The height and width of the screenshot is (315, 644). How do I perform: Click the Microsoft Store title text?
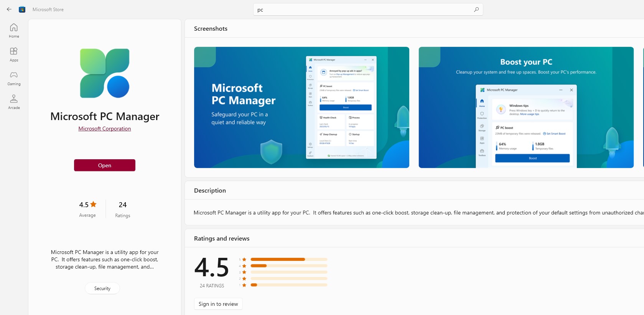[x=48, y=10]
